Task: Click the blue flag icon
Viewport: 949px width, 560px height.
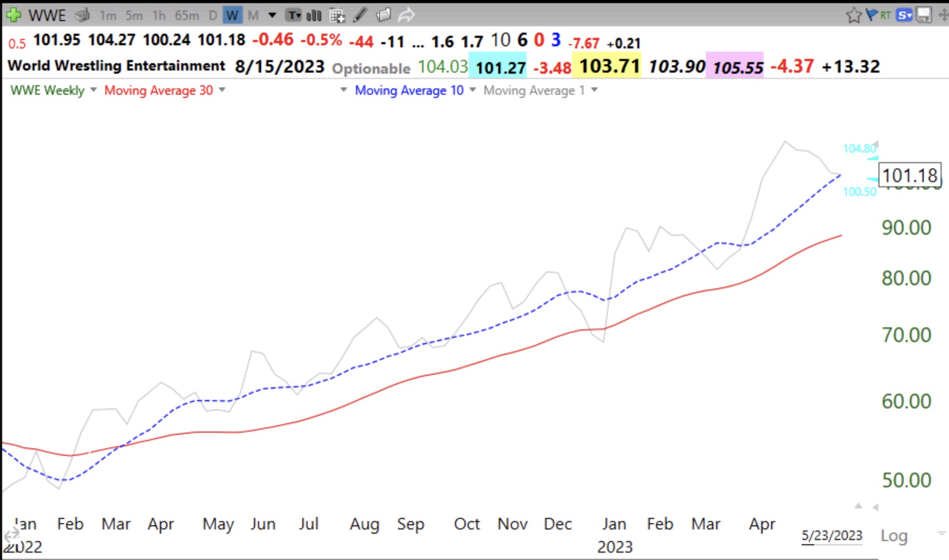Action: point(872,15)
